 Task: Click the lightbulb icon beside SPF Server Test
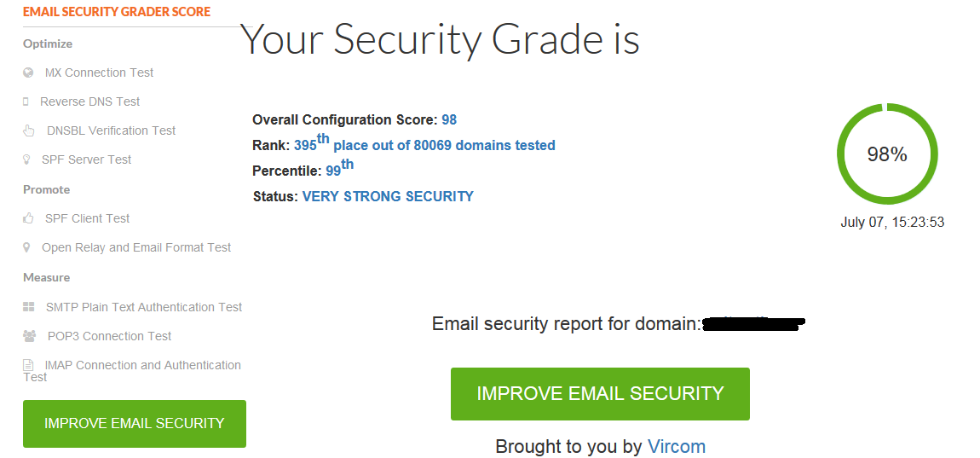click(26, 160)
